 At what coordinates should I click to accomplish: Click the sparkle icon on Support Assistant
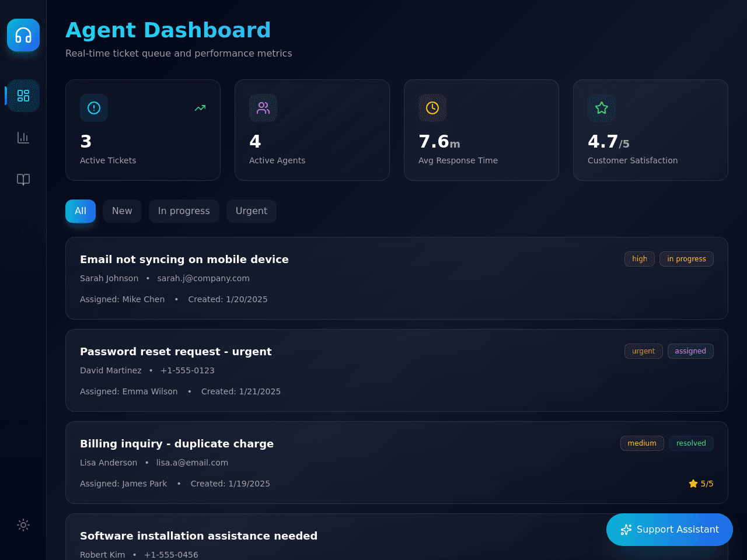626,530
